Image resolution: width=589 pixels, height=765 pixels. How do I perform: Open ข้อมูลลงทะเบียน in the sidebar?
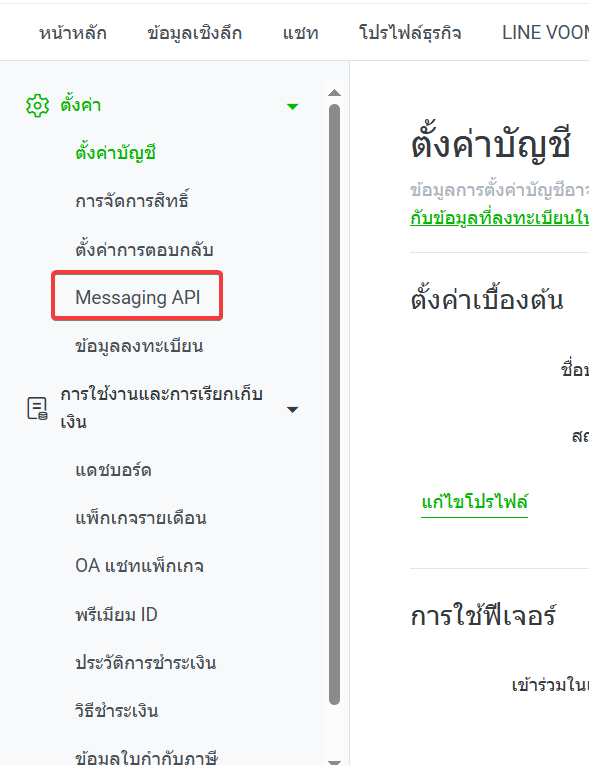pos(139,345)
